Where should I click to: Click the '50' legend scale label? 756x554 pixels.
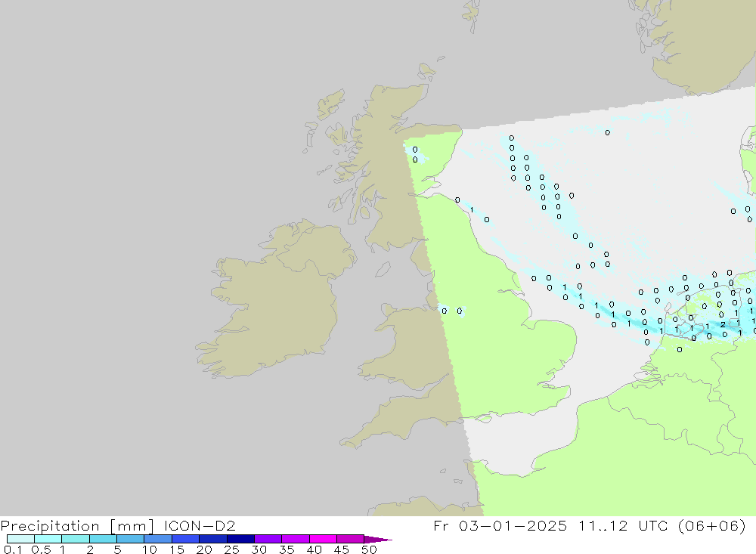369,549
